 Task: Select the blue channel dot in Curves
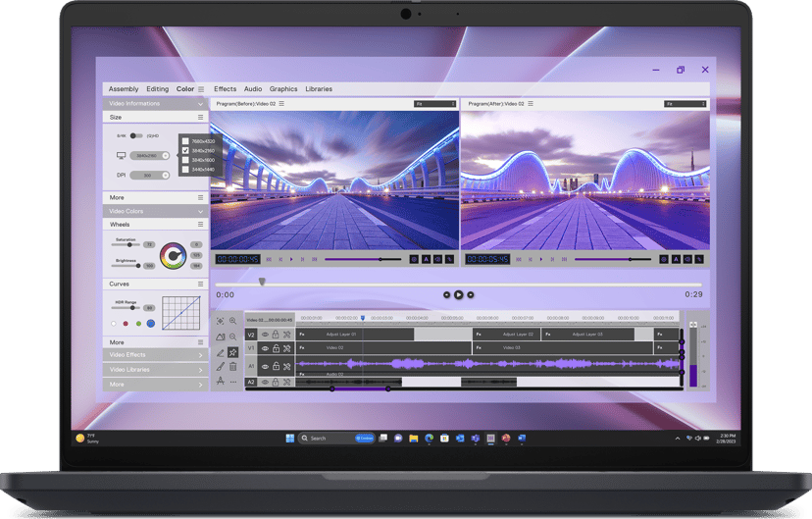(x=151, y=323)
